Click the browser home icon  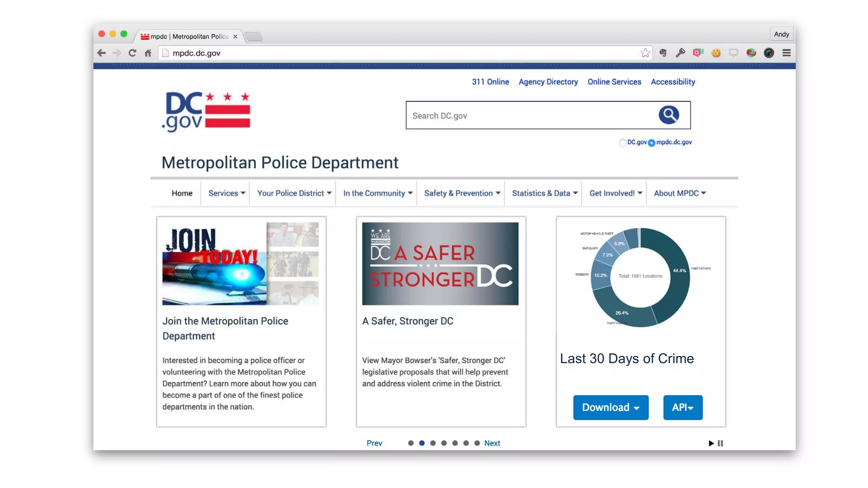coord(148,53)
